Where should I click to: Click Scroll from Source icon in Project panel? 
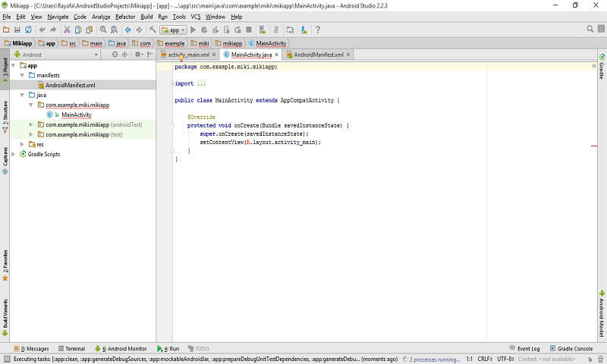point(115,55)
